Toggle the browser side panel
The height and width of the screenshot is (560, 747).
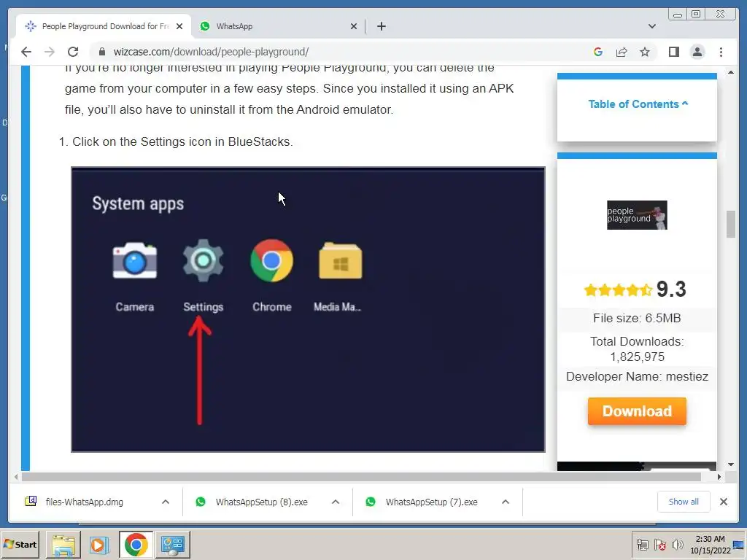[673, 52]
